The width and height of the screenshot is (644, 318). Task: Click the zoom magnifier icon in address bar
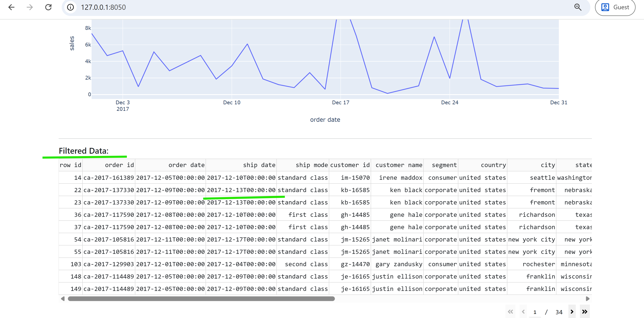click(x=577, y=7)
